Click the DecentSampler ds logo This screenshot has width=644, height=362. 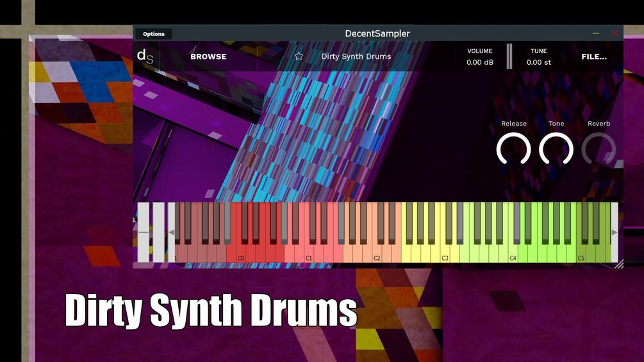point(145,56)
